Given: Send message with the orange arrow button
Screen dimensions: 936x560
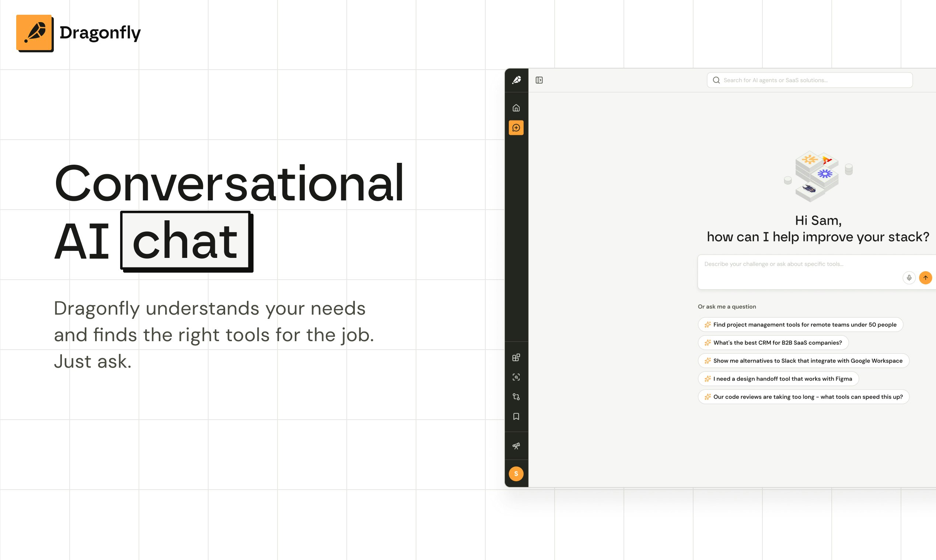Looking at the screenshot, I should pos(925,278).
